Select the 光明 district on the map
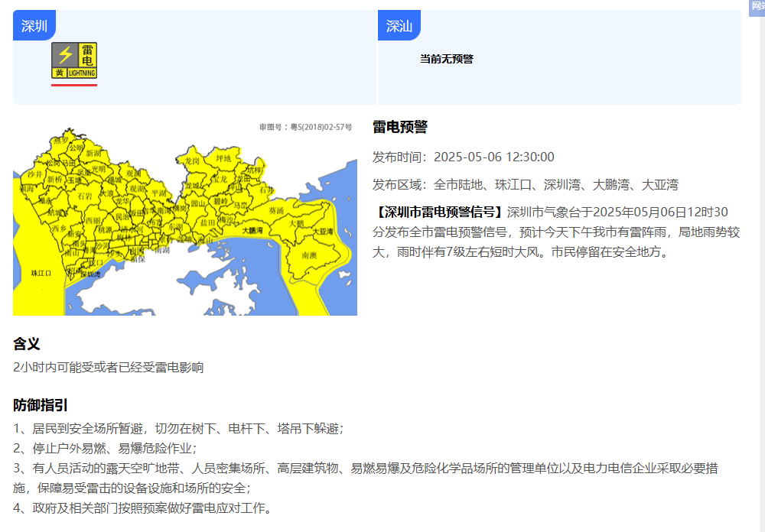Image resolution: width=765 pixels, height=532 pixels. pyautogui.click(x=99, y=169)
